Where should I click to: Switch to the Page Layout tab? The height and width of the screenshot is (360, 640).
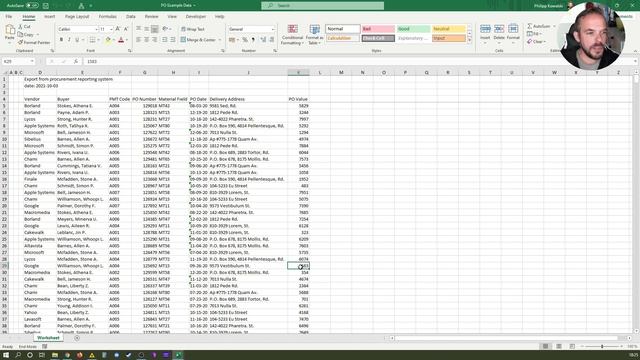pyautogui.click(x=77, y=16)
